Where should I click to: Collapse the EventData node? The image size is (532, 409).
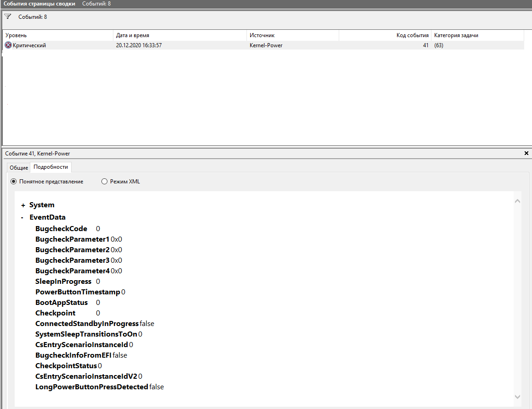pos(22,217)
